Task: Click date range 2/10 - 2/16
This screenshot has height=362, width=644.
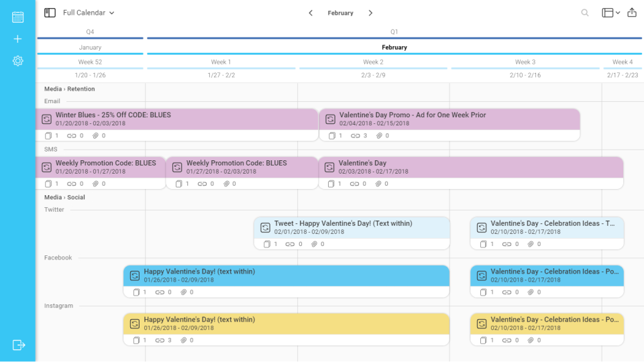Action: [525, 75]
